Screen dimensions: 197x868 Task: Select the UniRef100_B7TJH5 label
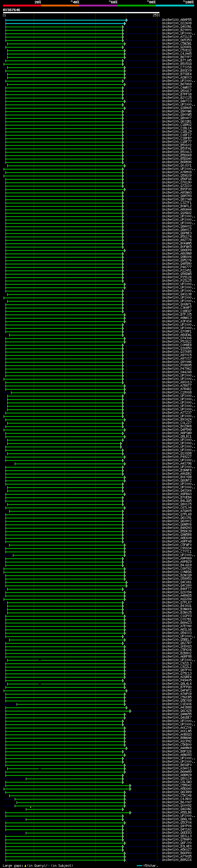[177, 60]
